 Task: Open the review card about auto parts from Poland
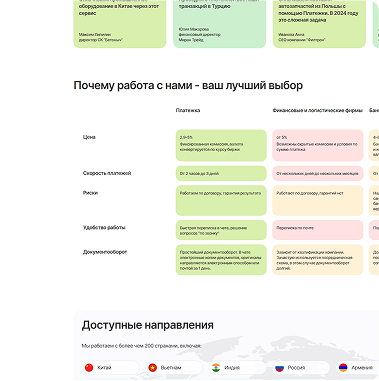click(319, 24)
